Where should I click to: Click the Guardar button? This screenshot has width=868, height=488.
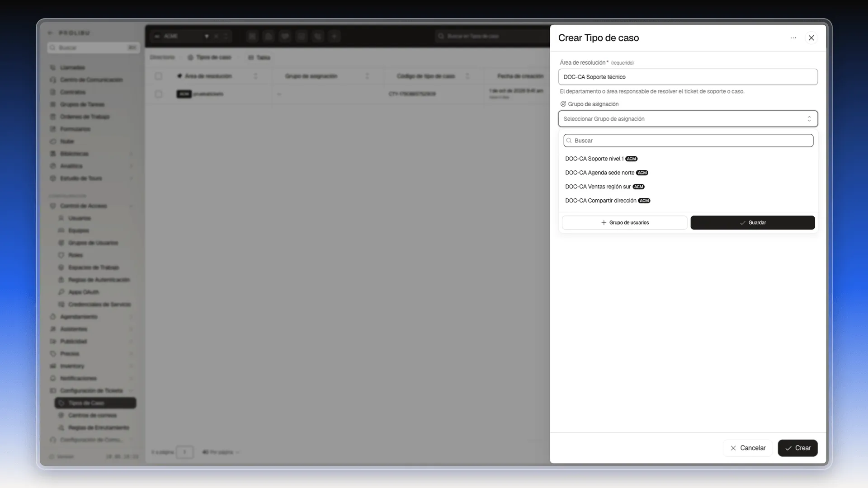coord(752,223)
